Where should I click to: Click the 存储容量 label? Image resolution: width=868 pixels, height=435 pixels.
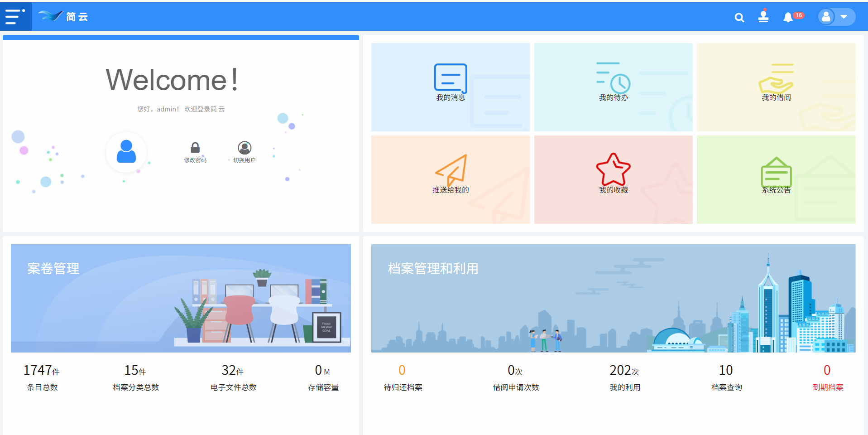pos(323,387)
